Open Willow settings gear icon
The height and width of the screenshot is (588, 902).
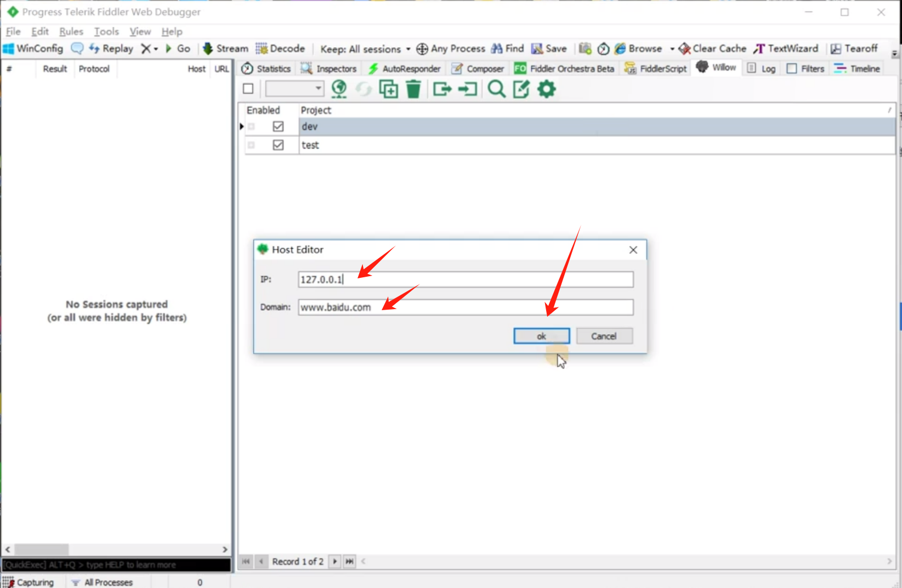coord(547,89)
